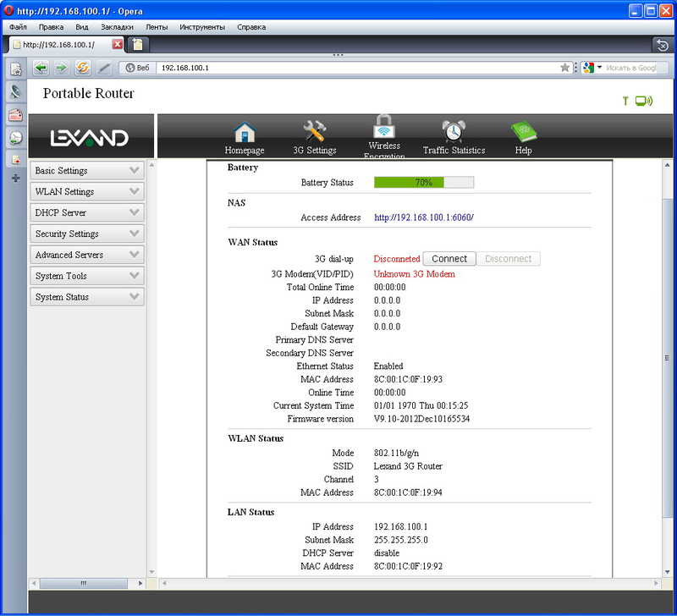Open a new tab with the new tab icon

138,45
